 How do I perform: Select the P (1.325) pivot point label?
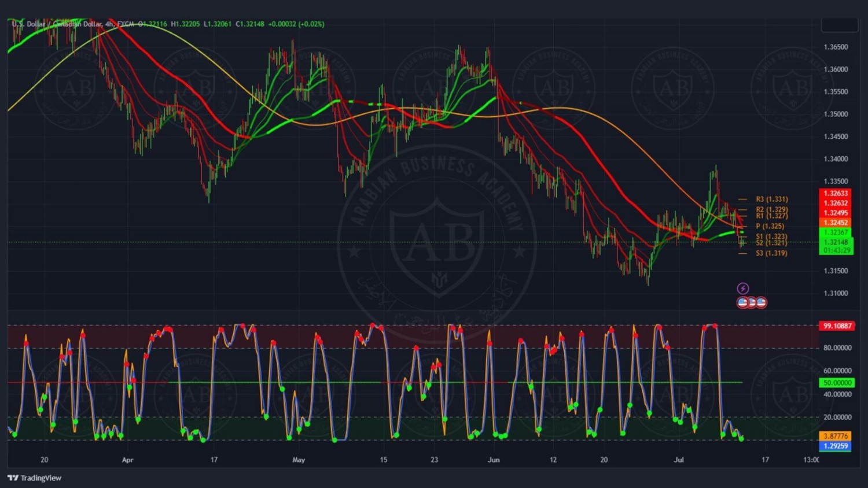[x=770, y=226]
